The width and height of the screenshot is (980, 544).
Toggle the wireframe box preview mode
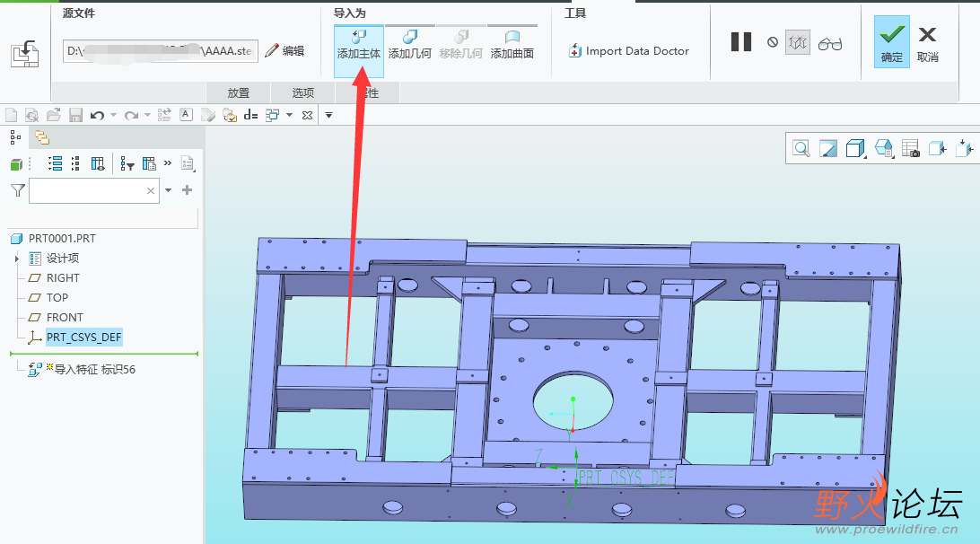point(798,42)
